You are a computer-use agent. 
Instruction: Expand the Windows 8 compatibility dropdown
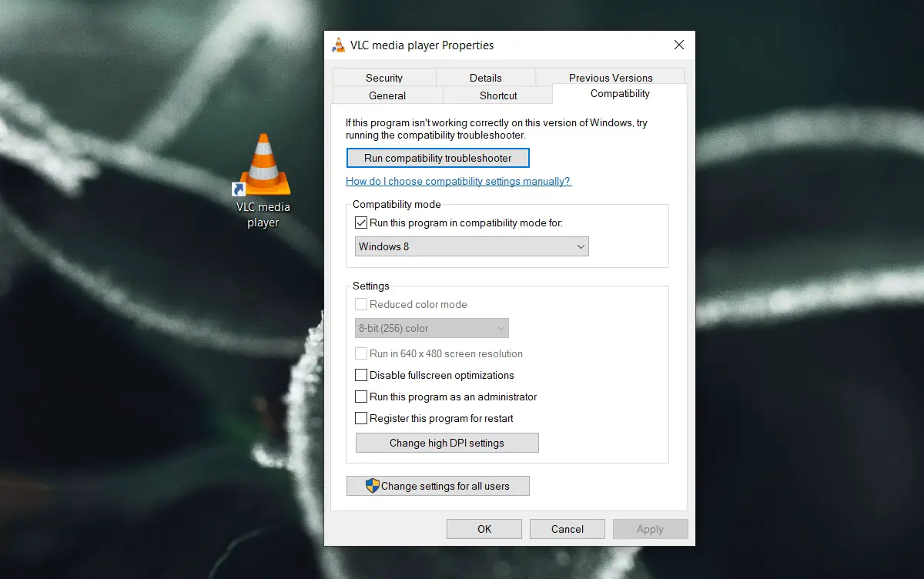pyautogui.click(x=472, y=246)
